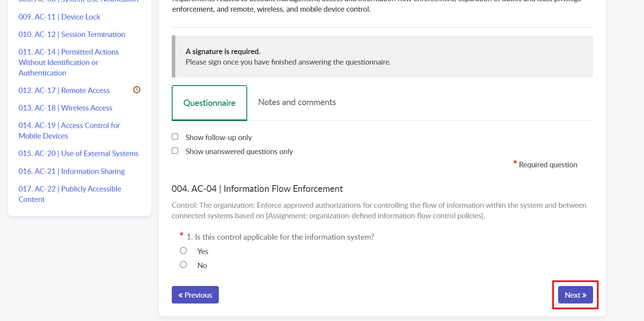Switch to the Questionnaire tab
644x321 pixels.
(x=209, y=103)
